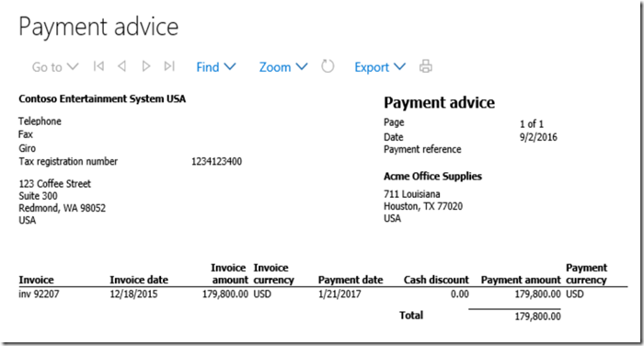
Task: Select page count 1 of 1
Action: (532, 123)
